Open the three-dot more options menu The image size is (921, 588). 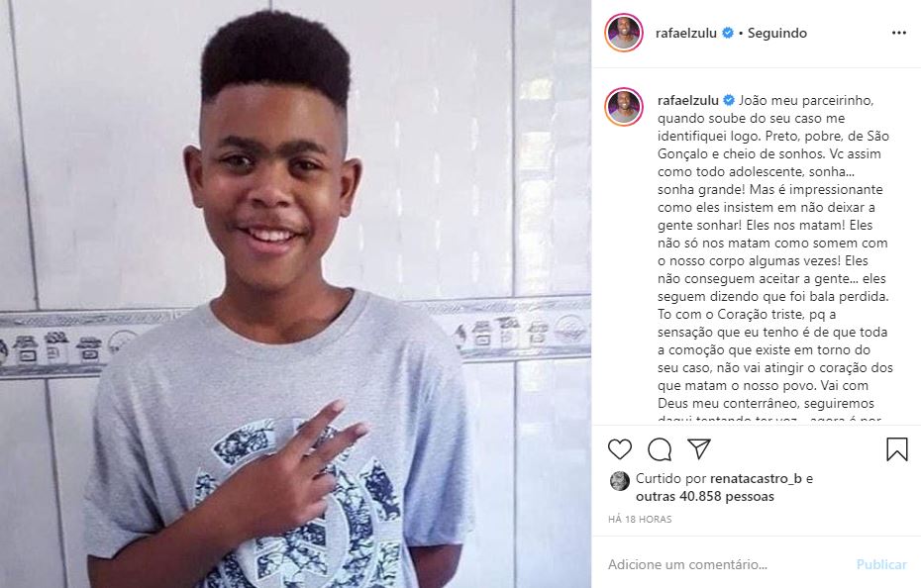(898, 33)
